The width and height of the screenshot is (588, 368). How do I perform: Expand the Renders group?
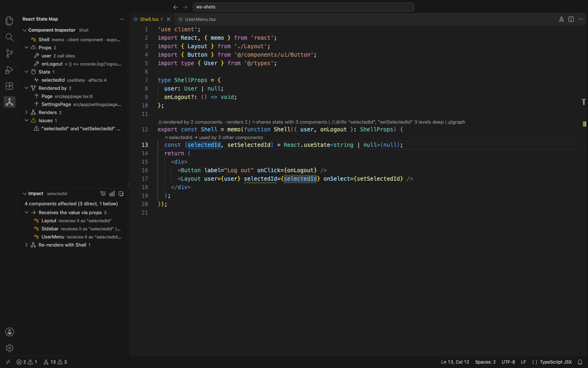tap(26, 113)
